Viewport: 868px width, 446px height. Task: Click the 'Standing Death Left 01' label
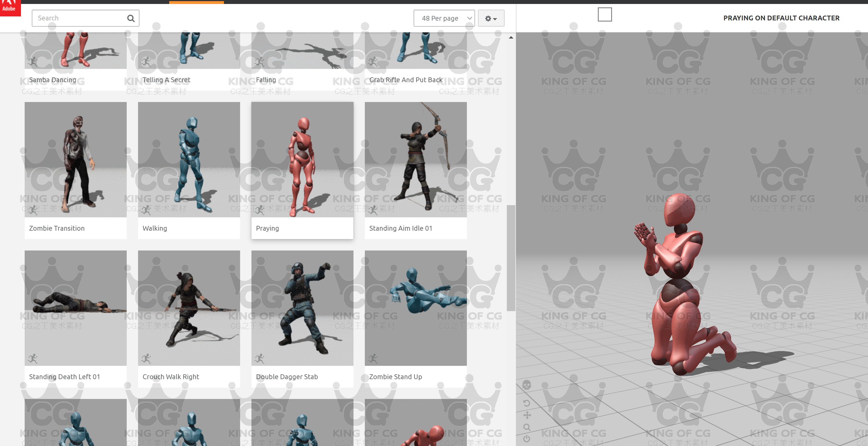click(64, 377)
